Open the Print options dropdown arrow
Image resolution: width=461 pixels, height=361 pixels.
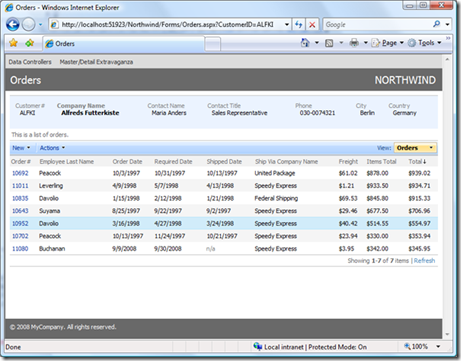coord(365,43)
